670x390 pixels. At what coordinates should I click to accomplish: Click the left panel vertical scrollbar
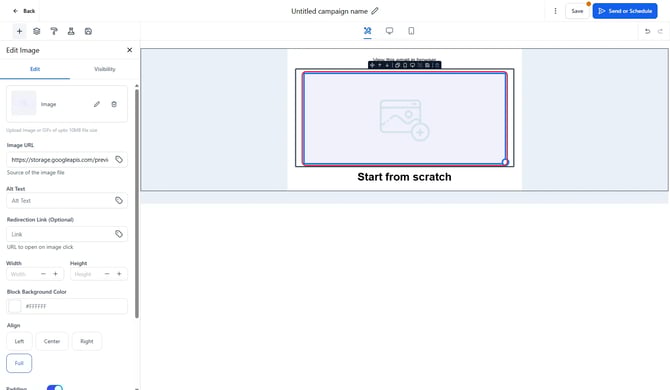click(x=137, y=203)
